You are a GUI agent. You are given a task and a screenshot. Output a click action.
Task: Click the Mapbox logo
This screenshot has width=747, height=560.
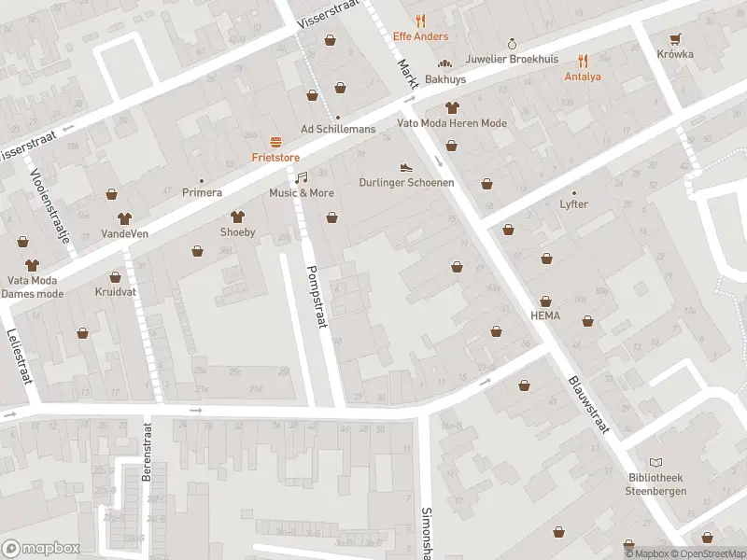click(x=40, y=549)
